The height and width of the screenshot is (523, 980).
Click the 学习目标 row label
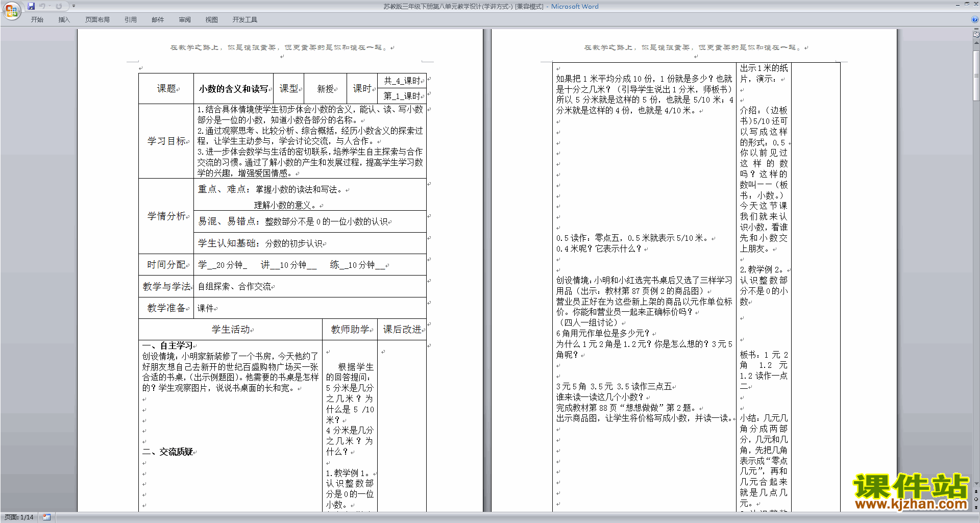(166, 141)
